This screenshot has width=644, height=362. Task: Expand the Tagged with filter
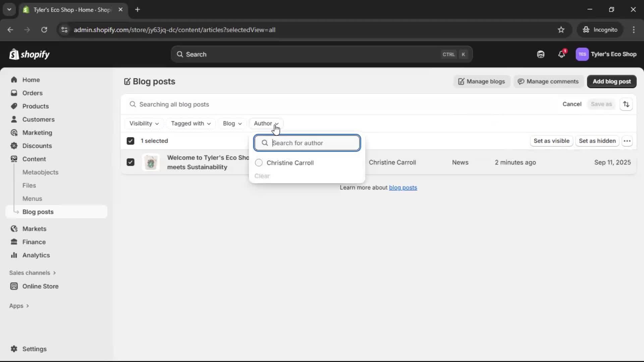pos(191,123)
